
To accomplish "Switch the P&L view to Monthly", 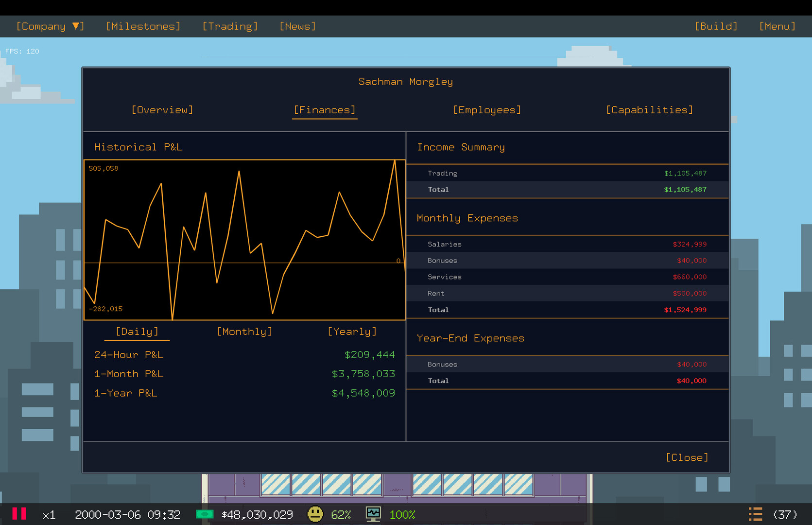I will pos(244,331).
